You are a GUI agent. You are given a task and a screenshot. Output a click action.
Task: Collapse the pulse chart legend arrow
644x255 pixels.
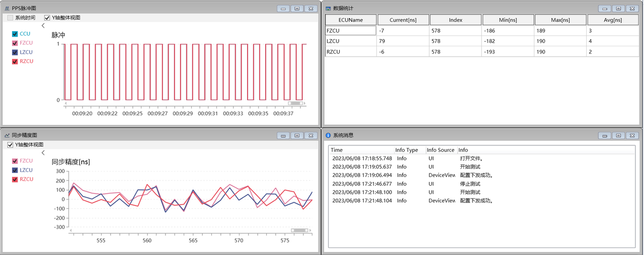pos(43,26)
